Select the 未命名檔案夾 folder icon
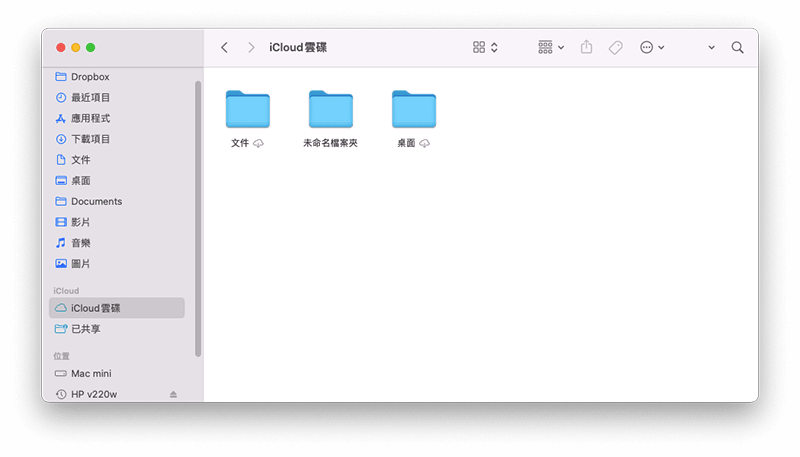The image size is (800, 457). 331,109
